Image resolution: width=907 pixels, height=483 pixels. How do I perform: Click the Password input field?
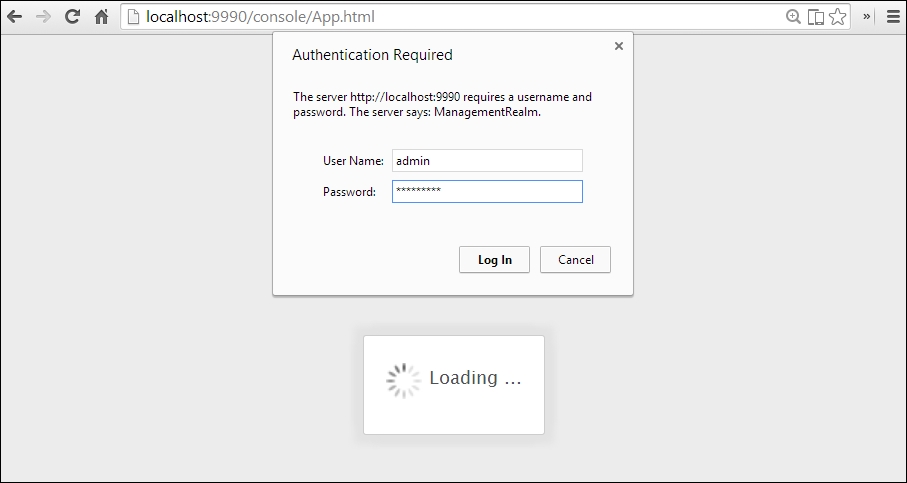(x=487, y=191)
